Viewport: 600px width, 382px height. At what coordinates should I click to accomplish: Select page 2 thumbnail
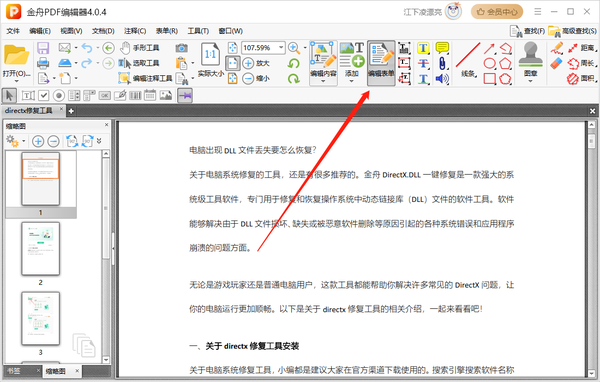(41, 249)
